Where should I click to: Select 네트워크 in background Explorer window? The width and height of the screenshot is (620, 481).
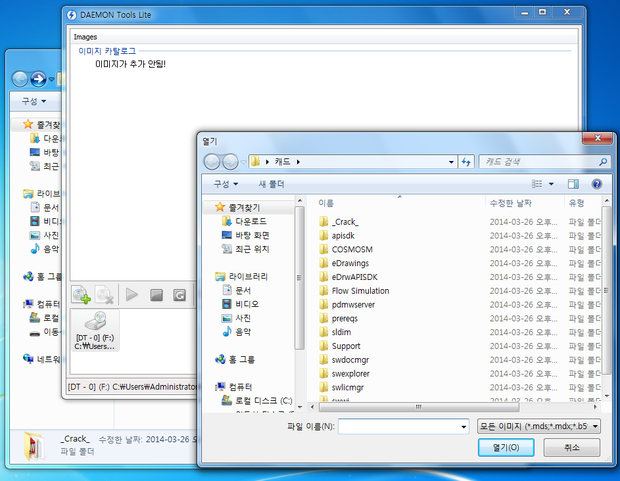48,359
